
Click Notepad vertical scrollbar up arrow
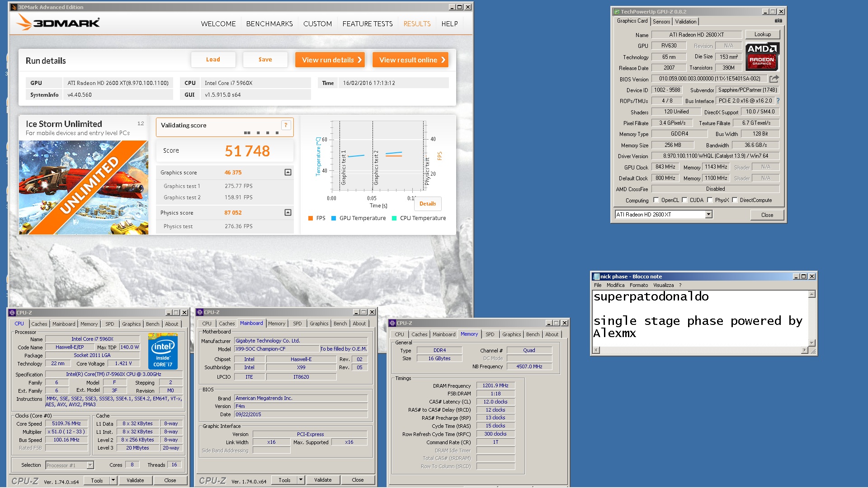pyautogui.click(x=812, y=295)
